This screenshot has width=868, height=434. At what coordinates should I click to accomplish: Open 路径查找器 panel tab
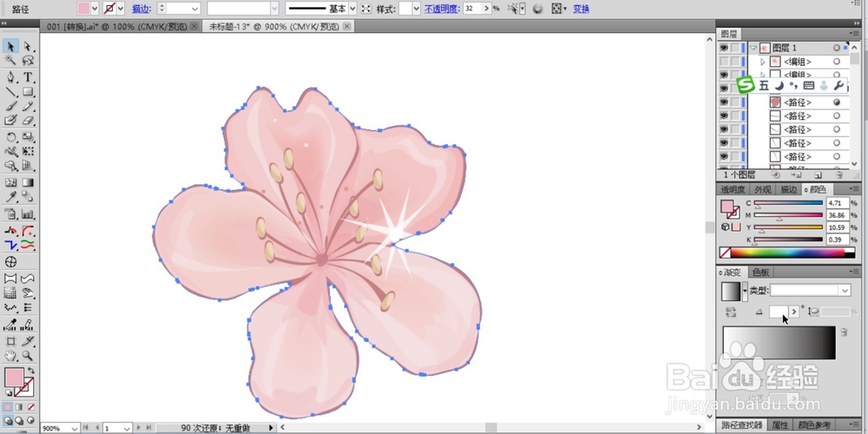point(741,425)
